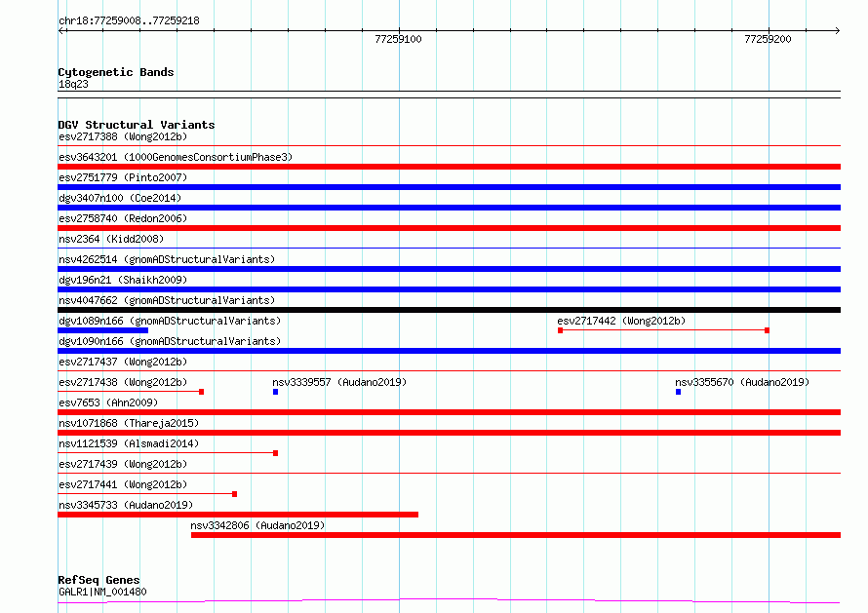Click the esv2717441 red endpoint square

(x=235, y=494)
